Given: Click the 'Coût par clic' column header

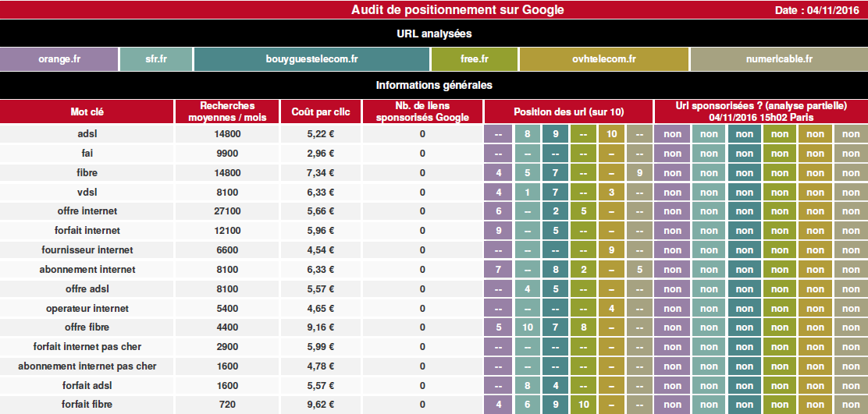Looking at the screenshot, I should pos(321,111).
